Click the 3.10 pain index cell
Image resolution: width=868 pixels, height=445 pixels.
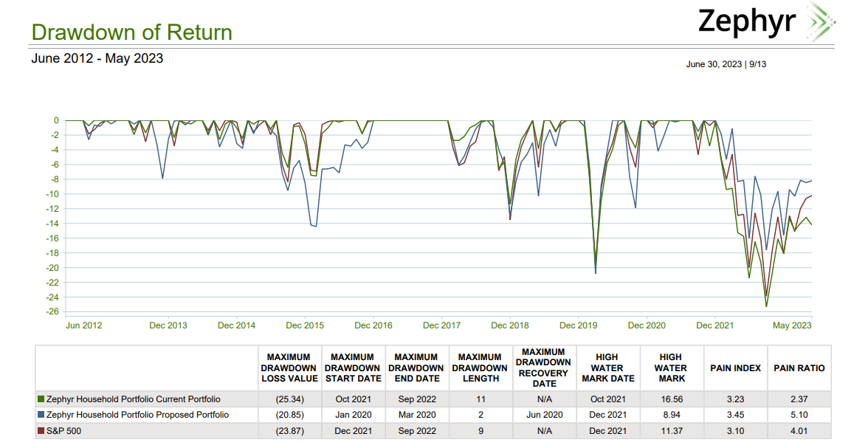(x=735, y=431)
